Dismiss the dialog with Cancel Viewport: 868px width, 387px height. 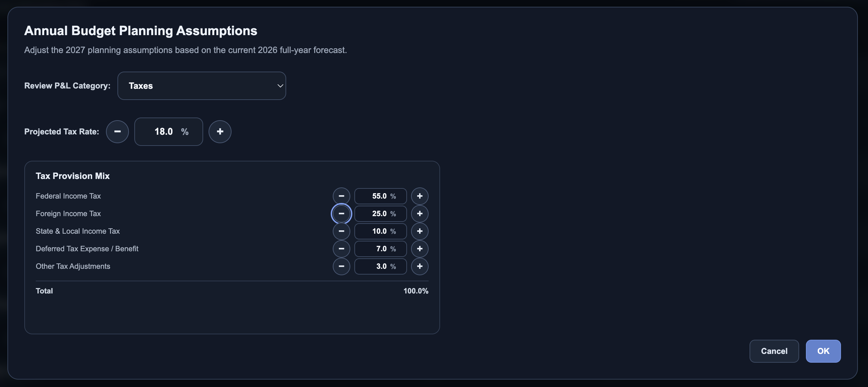pos(774,351)
